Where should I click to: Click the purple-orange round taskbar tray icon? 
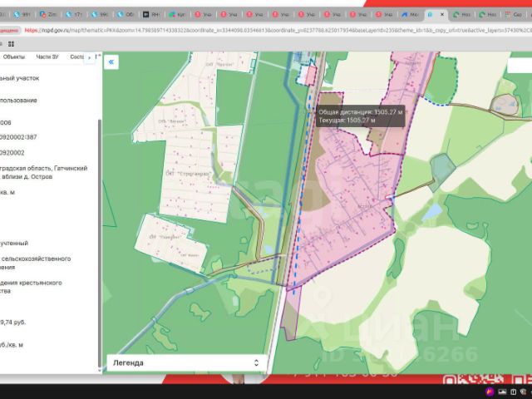490,392
